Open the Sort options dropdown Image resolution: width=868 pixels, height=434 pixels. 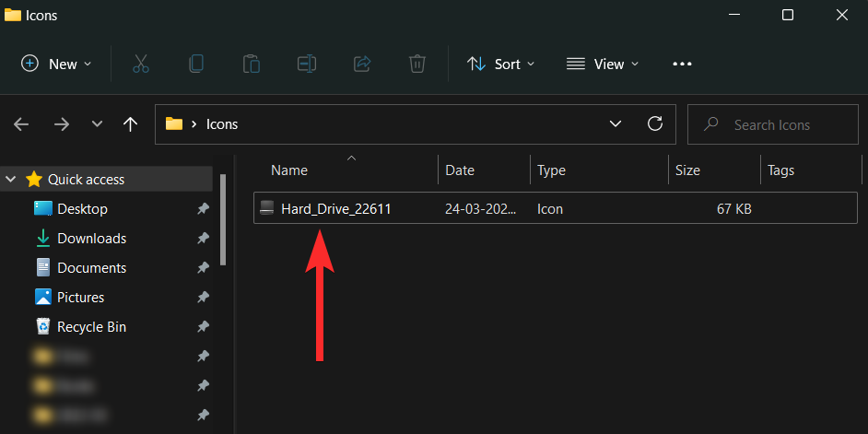click(500, 64)
